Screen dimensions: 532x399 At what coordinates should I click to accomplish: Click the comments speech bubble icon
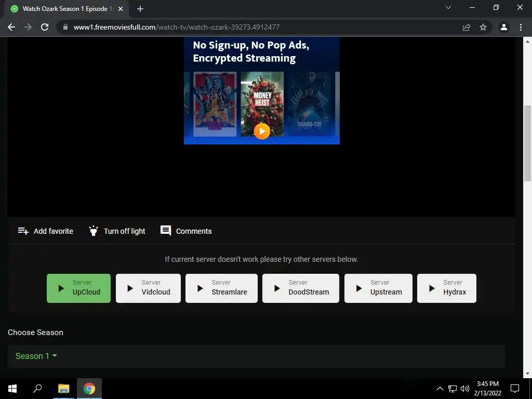[x=166, y=231]
